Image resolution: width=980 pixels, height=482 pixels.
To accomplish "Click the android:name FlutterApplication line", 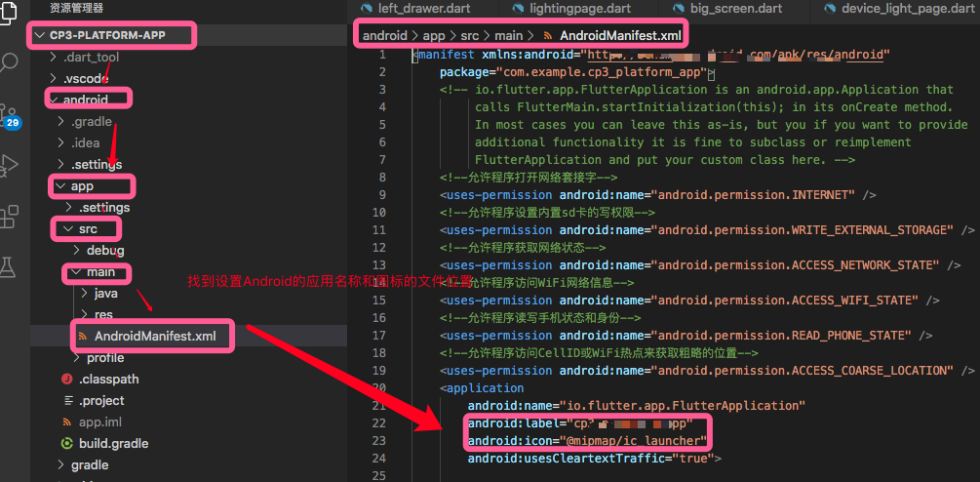I will point(636,406).
